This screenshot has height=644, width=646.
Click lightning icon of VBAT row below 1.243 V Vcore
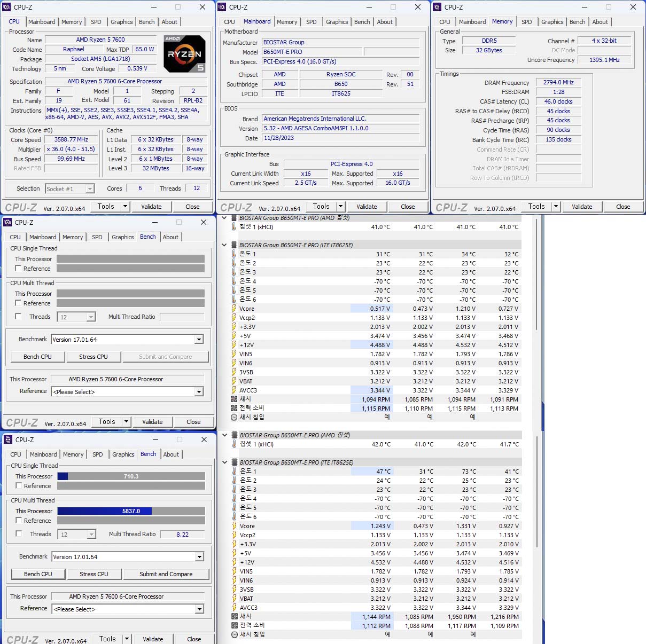pos(234,599)
